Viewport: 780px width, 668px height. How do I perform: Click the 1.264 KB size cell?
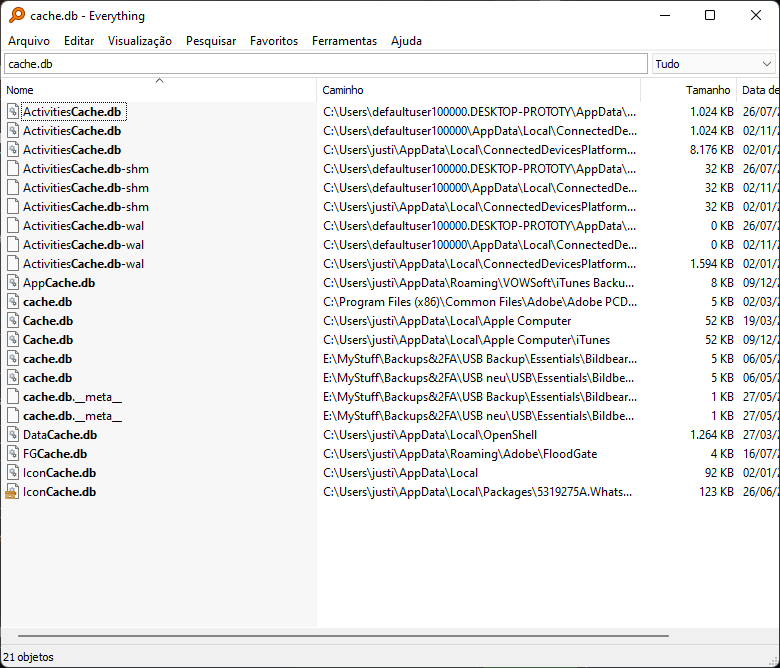(x=711, y=435)
